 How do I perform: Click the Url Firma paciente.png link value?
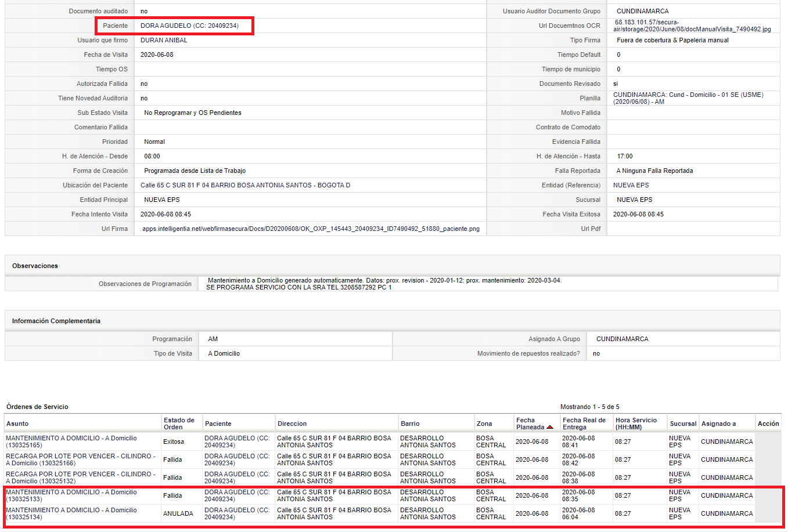311,229
